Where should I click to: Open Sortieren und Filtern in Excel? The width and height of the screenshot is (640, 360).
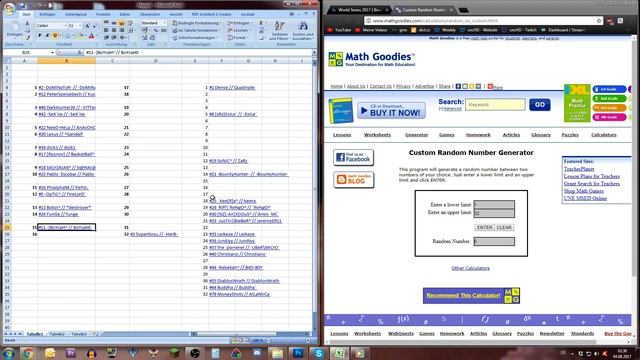280,31
